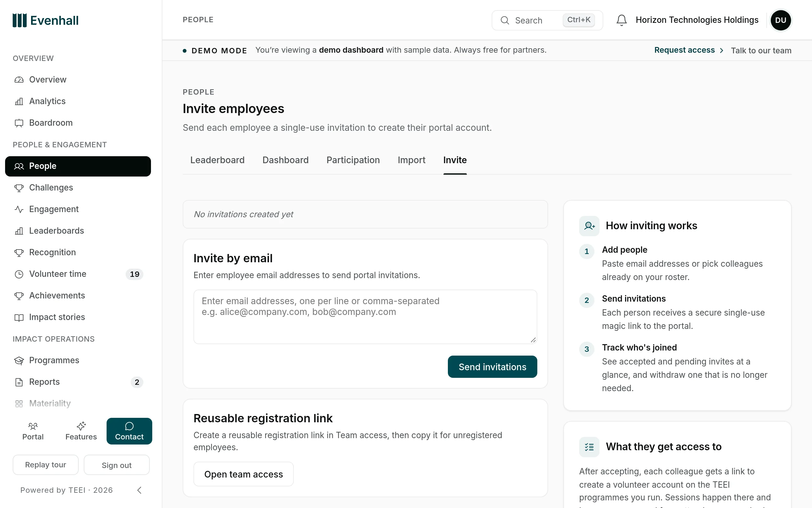812x508 pixels.
Task: Switch to the Leaderboard tab
Action: point(217,160)
